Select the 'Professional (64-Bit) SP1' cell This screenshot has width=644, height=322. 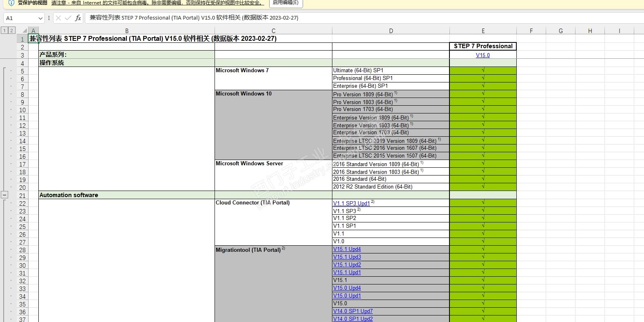click(391, 78)
